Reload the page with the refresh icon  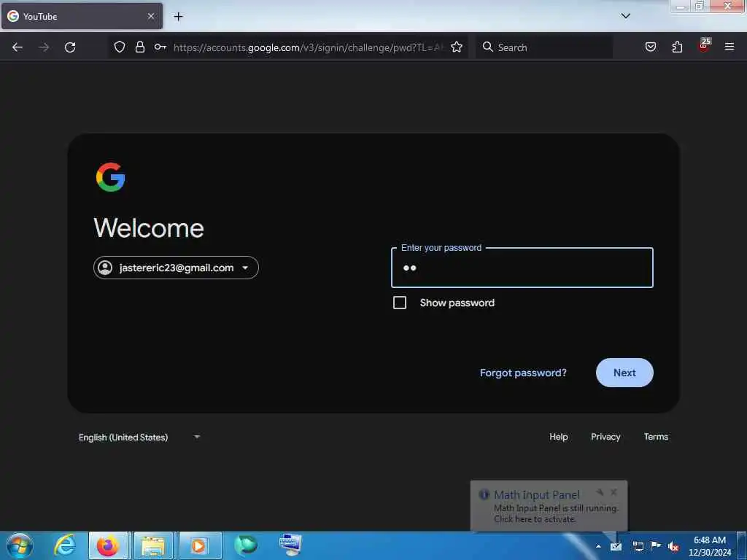[x=70, y=47]
